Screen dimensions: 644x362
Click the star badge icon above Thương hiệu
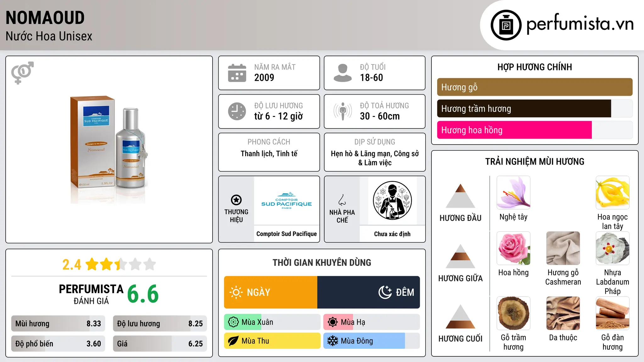coord(236,200)
